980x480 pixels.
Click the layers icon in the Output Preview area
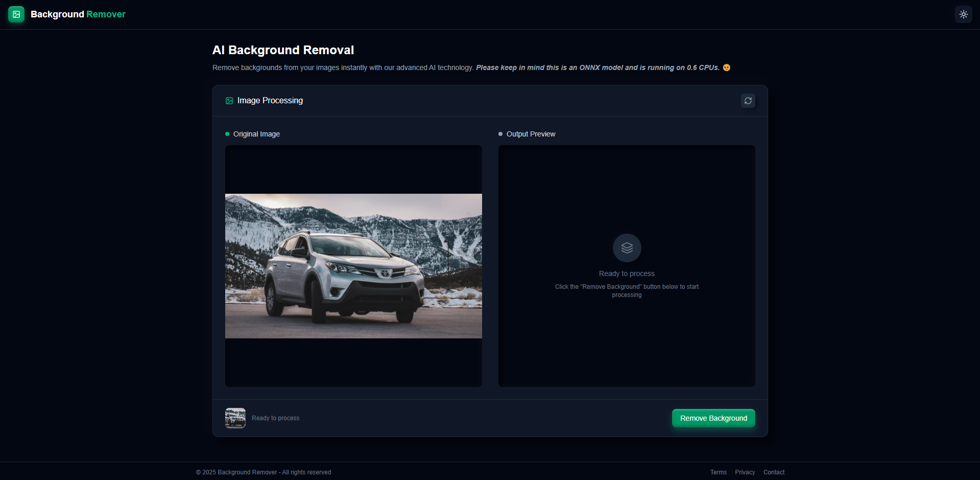click(x=627, y=247)
